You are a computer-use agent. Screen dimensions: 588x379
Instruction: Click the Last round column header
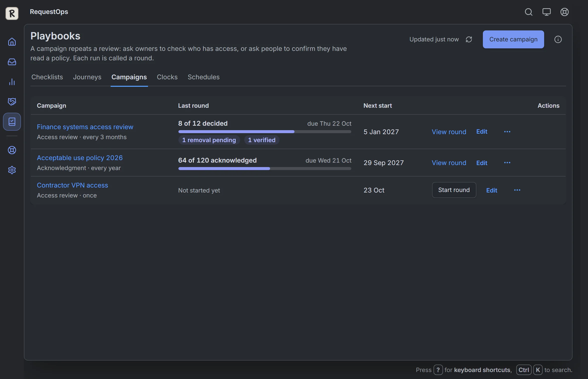click(193, 105)
